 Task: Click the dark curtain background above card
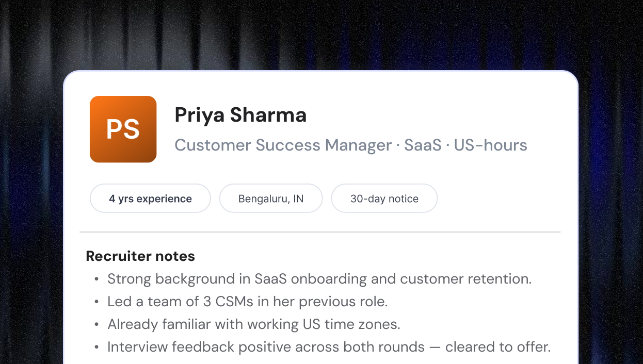pyautogui.click(x=321, y=34)
